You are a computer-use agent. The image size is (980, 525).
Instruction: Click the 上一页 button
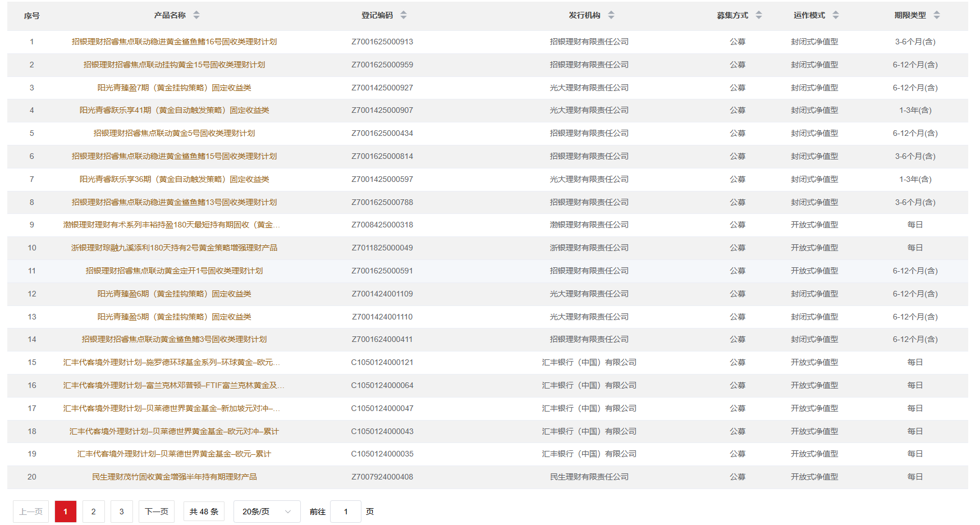click(31, 512)
